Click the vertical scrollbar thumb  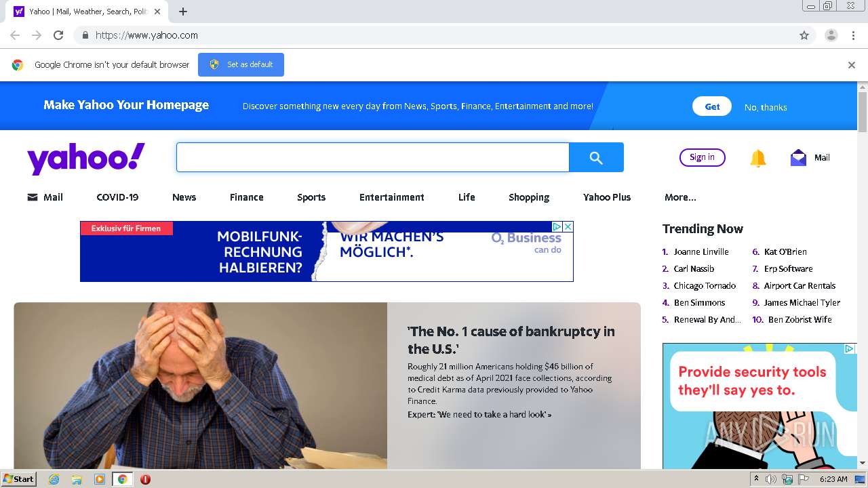click(863, 112)
